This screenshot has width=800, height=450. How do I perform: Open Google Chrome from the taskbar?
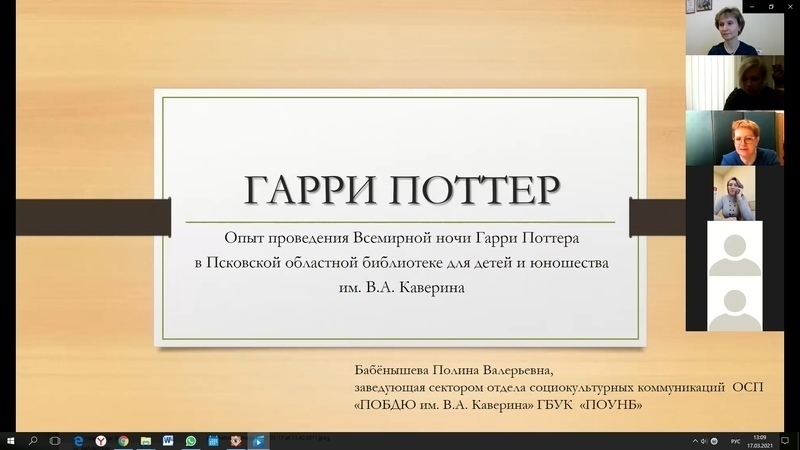123,440
